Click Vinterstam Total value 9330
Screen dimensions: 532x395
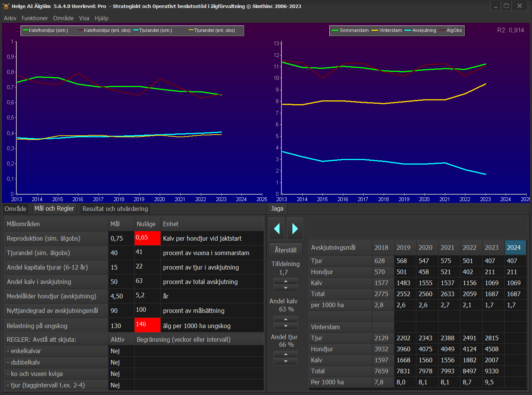tap(494, 371)
